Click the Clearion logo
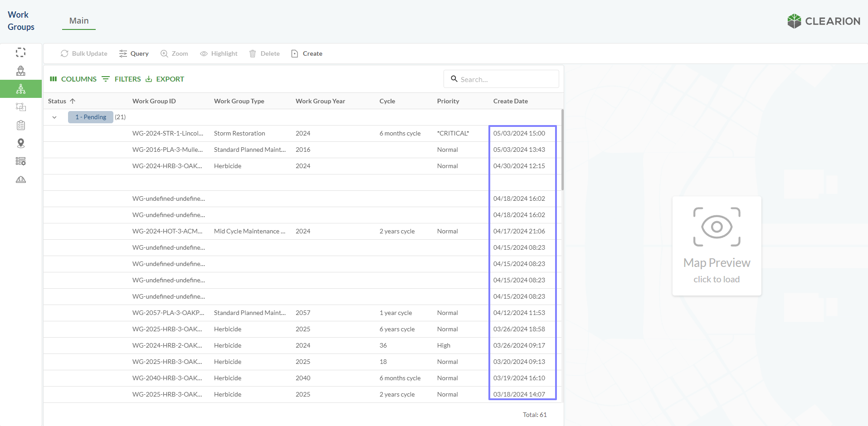 coord(824,21)
